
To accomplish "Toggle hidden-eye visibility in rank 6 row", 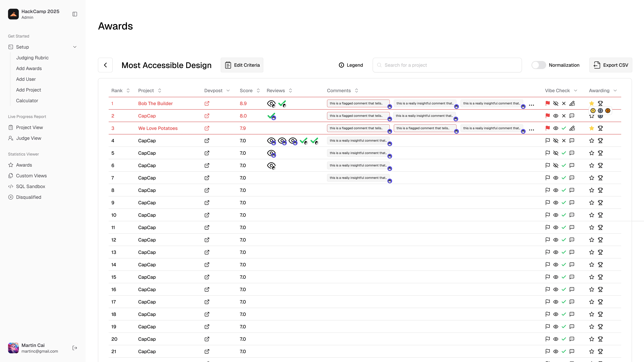I will [556, 165].
